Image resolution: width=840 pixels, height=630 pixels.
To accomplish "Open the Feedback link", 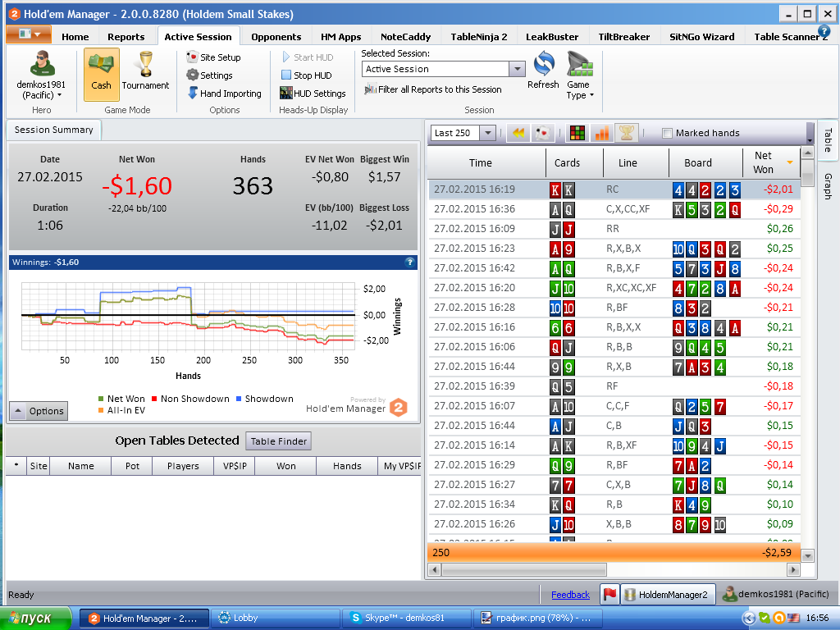I will [571, 595].
